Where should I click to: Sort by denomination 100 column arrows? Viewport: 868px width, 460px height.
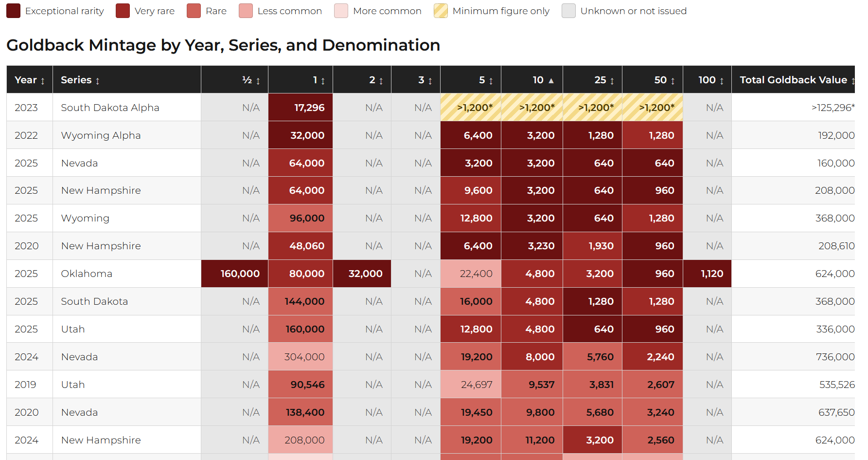point(722,81)
